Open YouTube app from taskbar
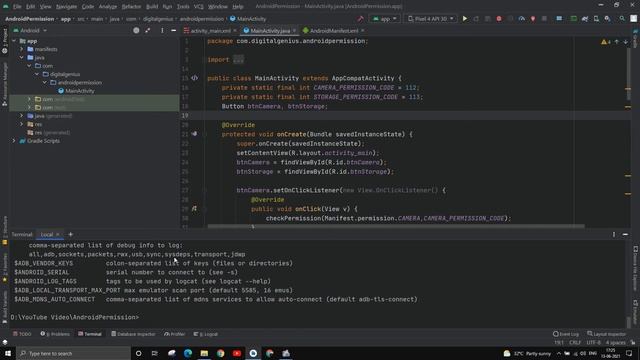640x360 pixels. pos(237,353)
